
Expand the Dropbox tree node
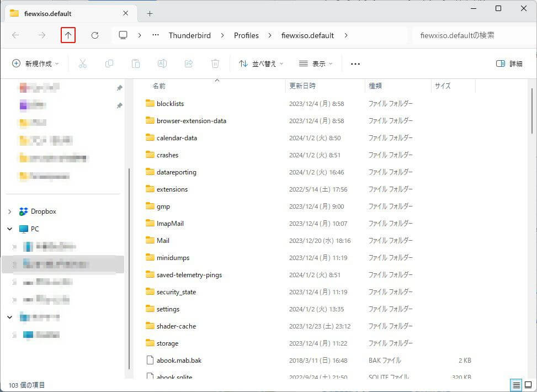(9, 211)
